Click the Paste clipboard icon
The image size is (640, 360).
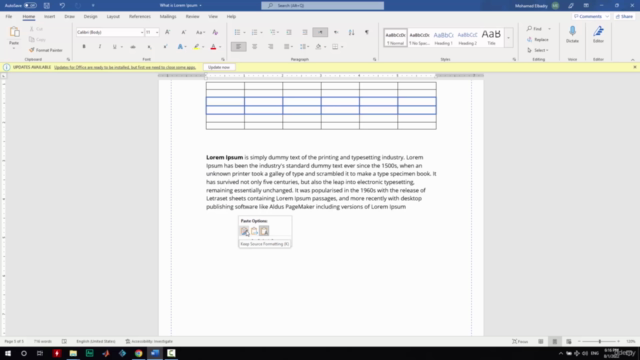14,32
